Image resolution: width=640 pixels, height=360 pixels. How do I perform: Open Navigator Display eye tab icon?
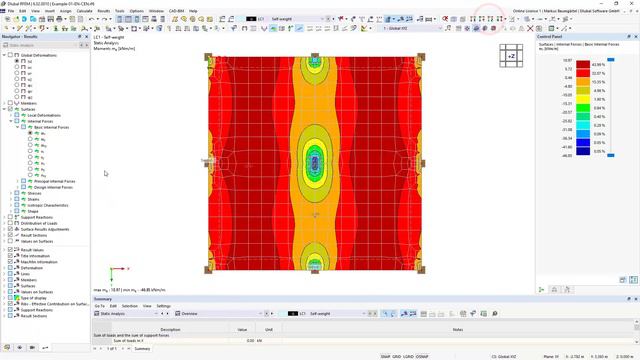click(20, 347)
